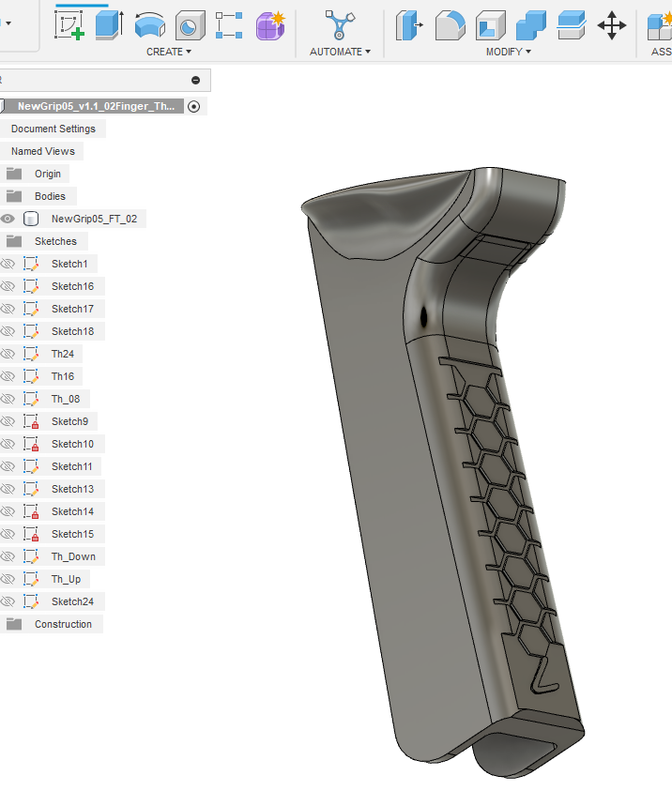672x806 pixels.
Task: Collapse the browser panel with minus button
Action: (x=195, y=80)
